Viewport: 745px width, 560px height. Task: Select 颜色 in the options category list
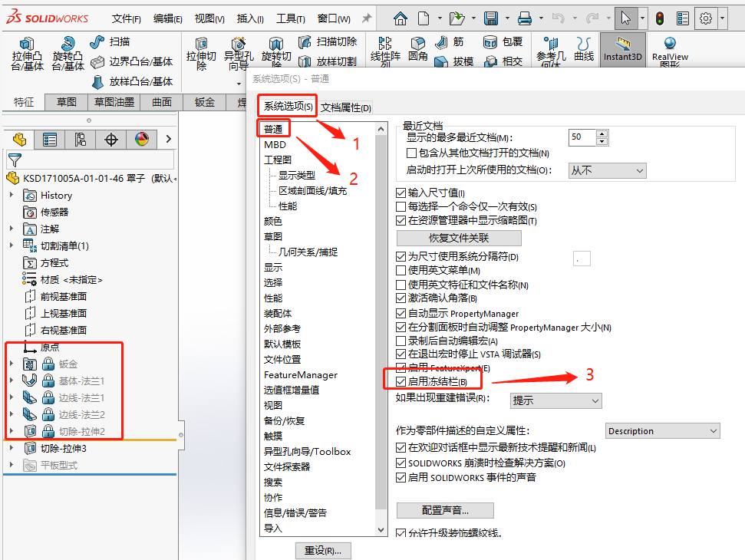(x=273, y=221)
